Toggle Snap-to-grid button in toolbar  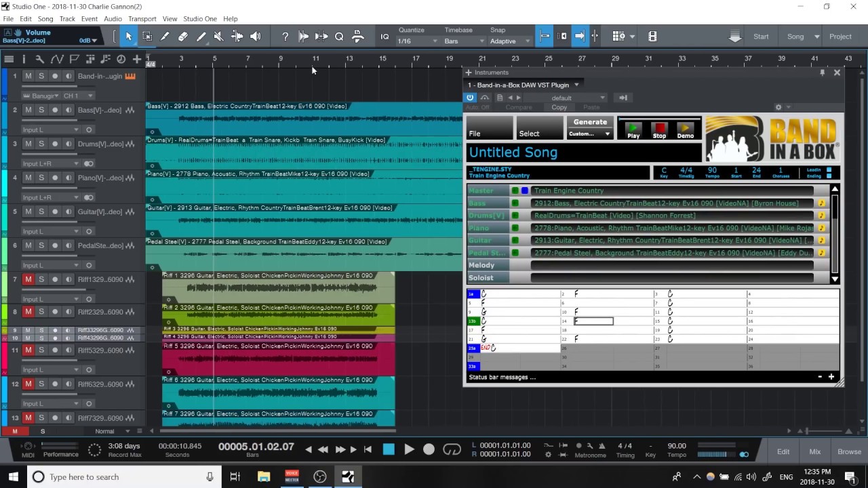pyautogui.click(x=545, y=37)
